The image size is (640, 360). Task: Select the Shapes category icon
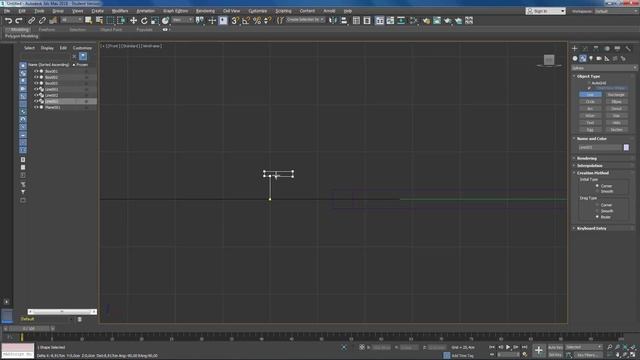(x=583, y=59)
